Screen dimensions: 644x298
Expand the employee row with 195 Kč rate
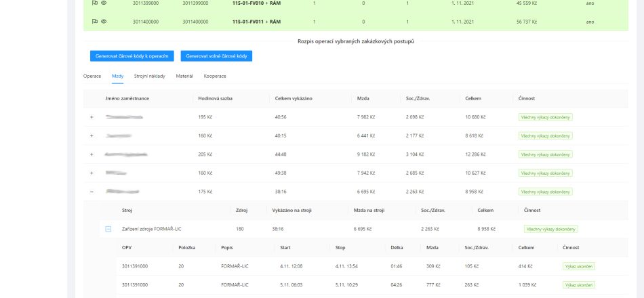pyautogui.click(x=92, y=117)
